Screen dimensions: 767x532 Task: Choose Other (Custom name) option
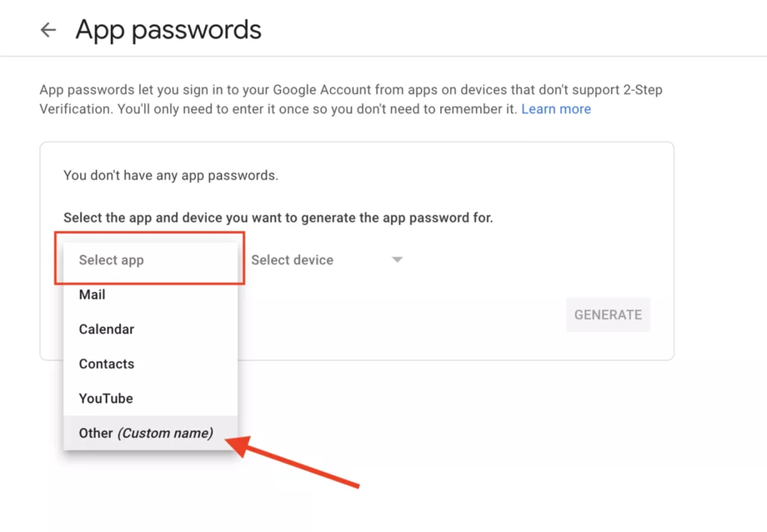(146, 433)
